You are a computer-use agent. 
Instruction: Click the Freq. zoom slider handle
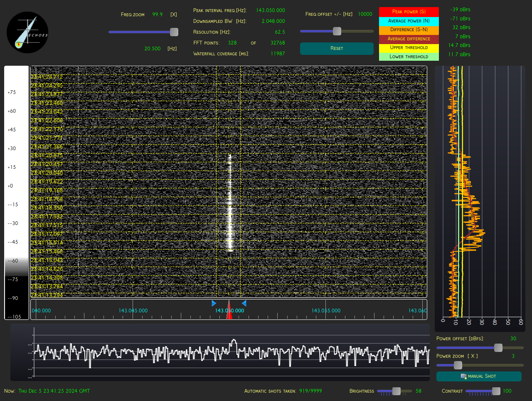pos(174,32)
